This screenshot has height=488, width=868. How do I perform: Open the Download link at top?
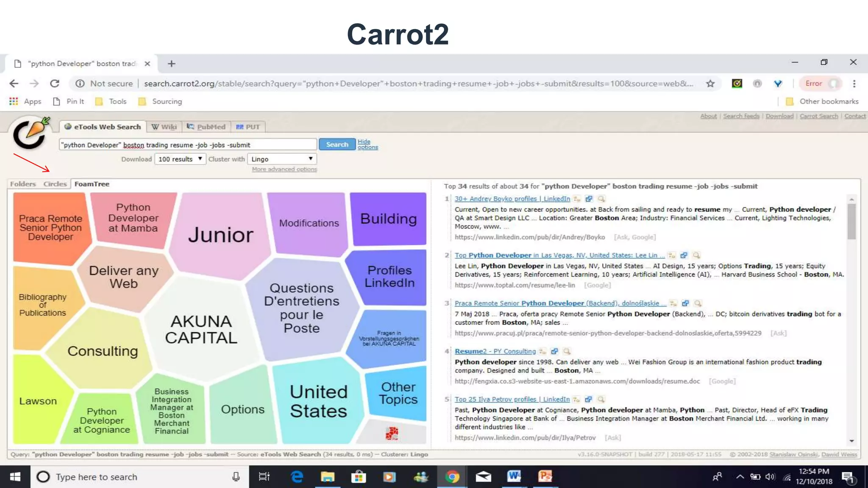(779, 116)
